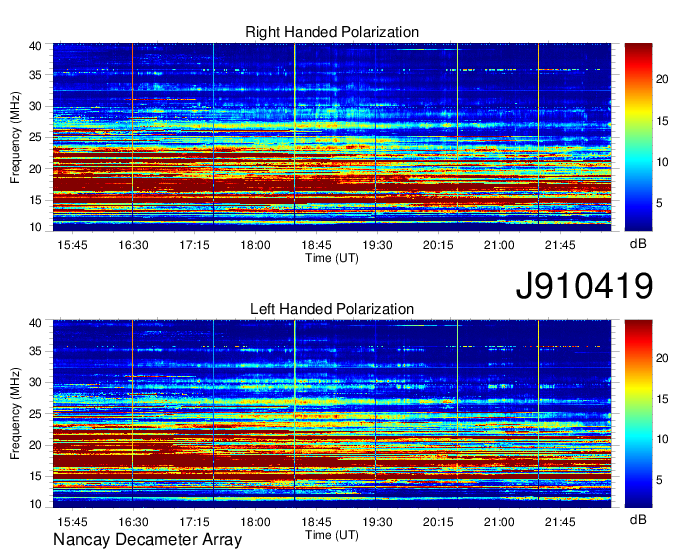Click 18:00 time tick on Right Handed plot
The height and width of the screenshot is (552, 680).
point(255,245)
